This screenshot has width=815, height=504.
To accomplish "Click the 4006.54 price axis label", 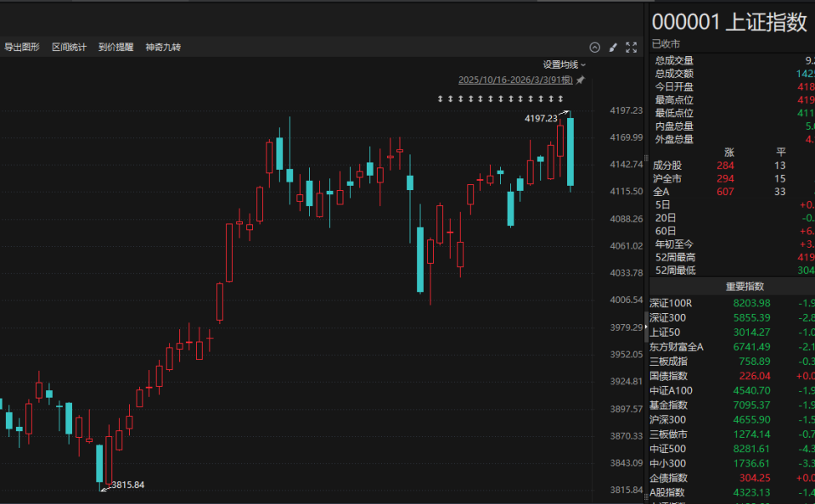I will [627, 300].
